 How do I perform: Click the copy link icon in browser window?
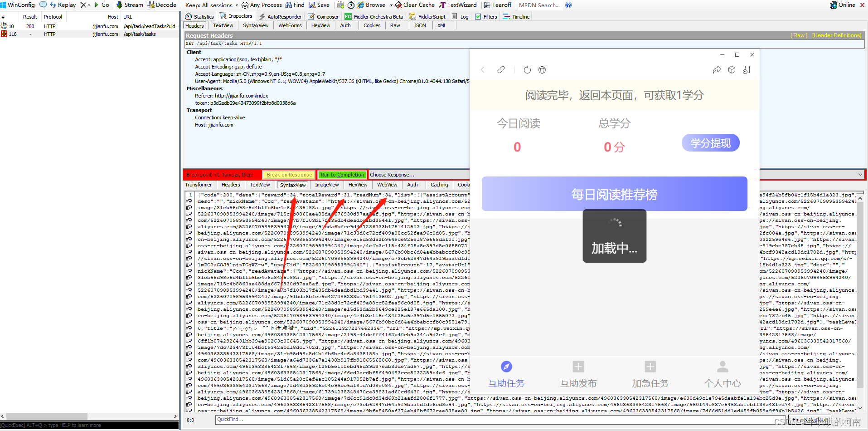501,70
